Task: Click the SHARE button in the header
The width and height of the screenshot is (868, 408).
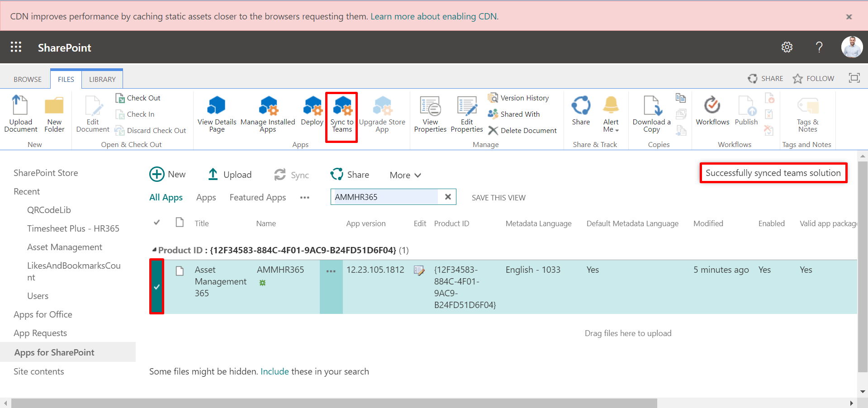Action: [765, 78]
